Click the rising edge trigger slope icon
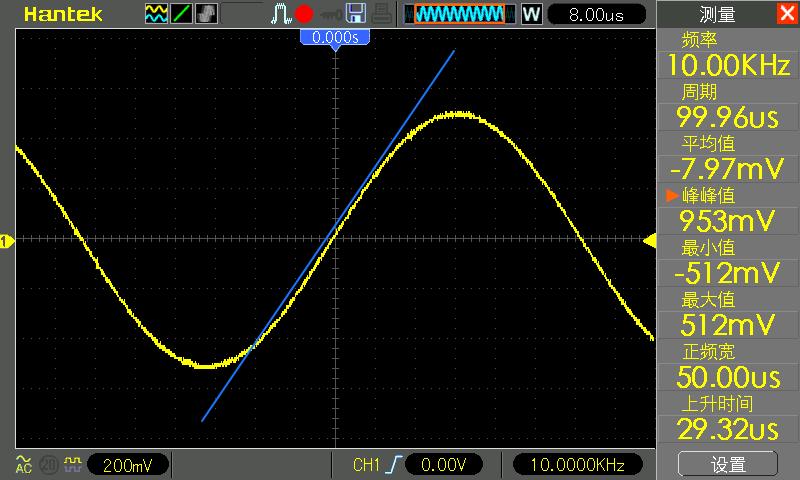The image size is (800, 480). 393,465
